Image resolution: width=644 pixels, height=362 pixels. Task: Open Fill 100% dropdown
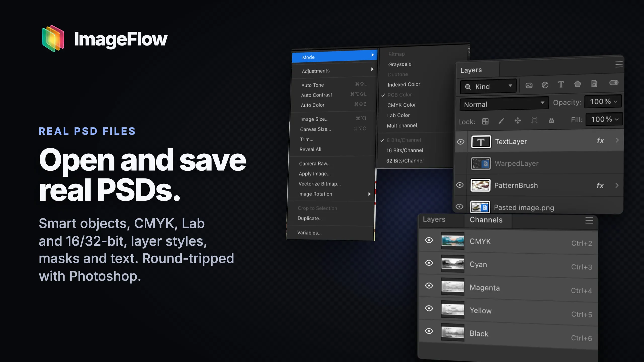tap(604, 119)
